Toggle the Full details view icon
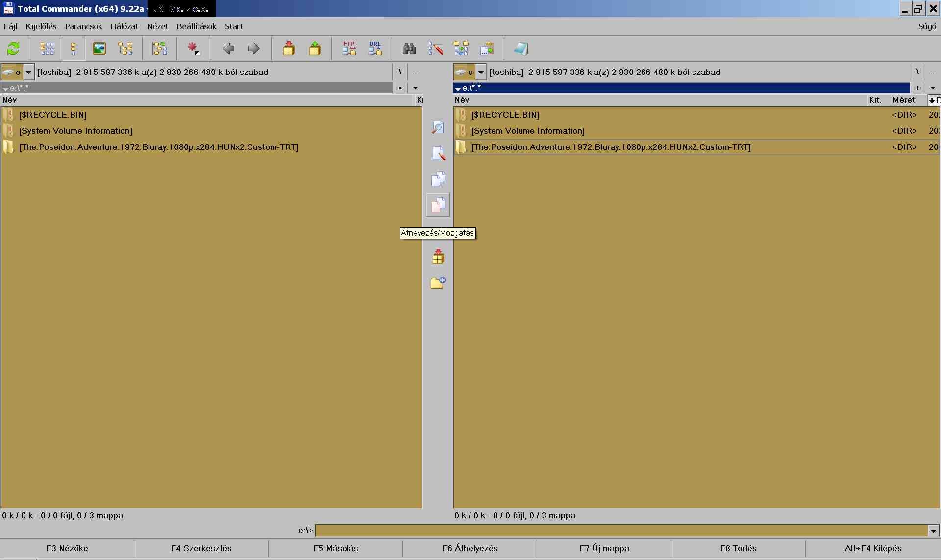Screen dimensions: 941x560 [73, 49]
